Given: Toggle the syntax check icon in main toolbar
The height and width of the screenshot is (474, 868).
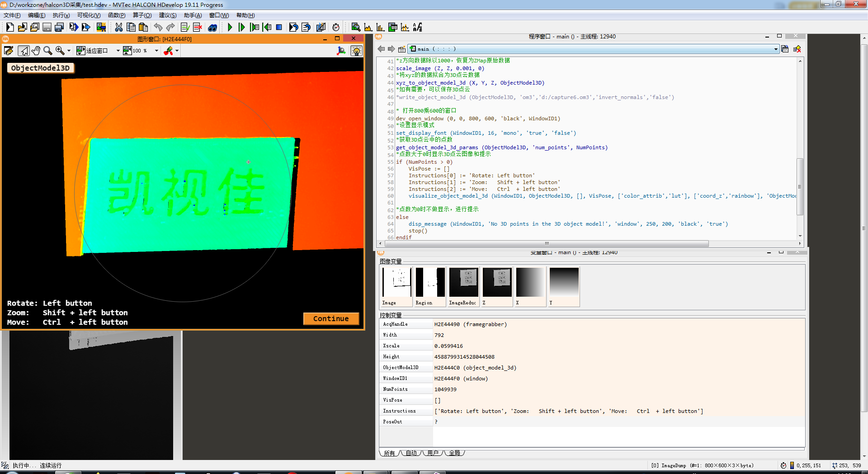Looking at the screenshot, I should point(185,27).
